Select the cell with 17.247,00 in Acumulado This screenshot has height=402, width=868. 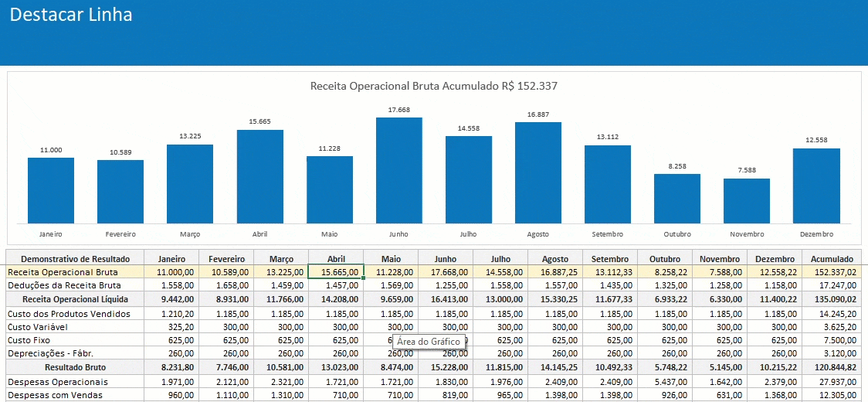coord(832,285)
